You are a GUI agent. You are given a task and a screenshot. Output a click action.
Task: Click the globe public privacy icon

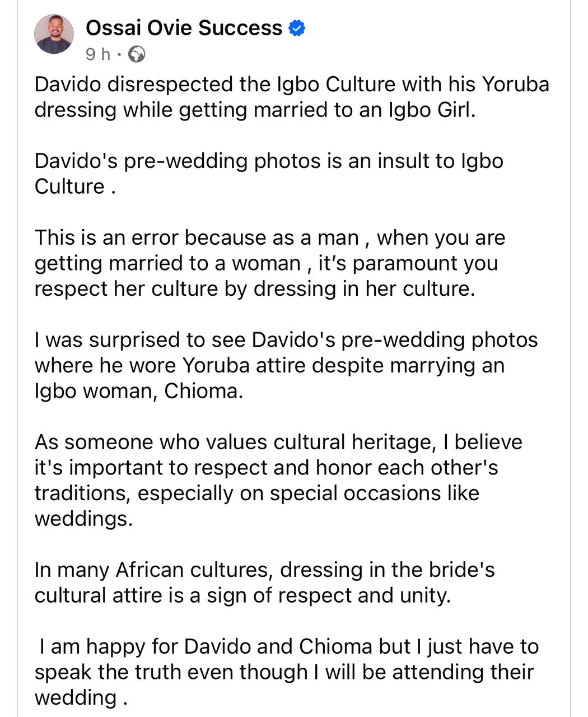137,54
